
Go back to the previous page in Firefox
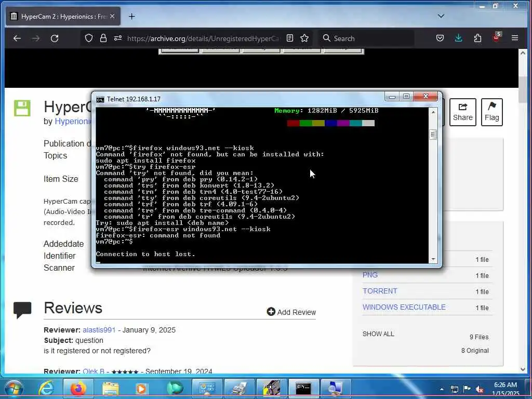pyautogui.click(x=17, y=38)
